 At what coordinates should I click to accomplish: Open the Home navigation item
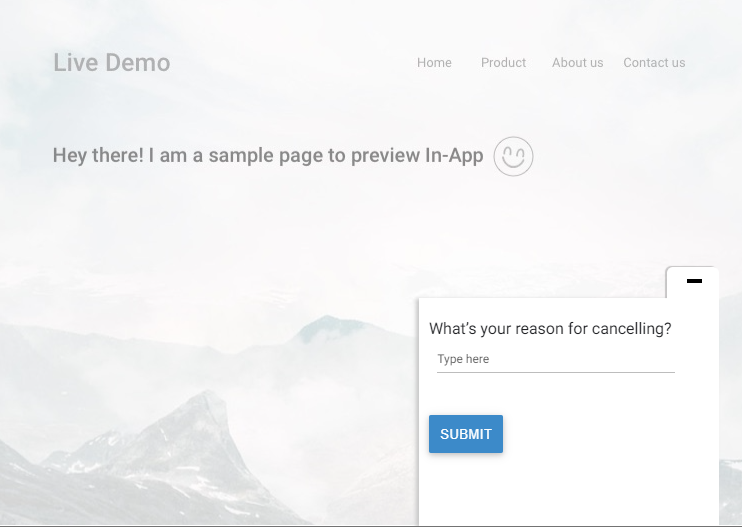(x=434, y=62)
